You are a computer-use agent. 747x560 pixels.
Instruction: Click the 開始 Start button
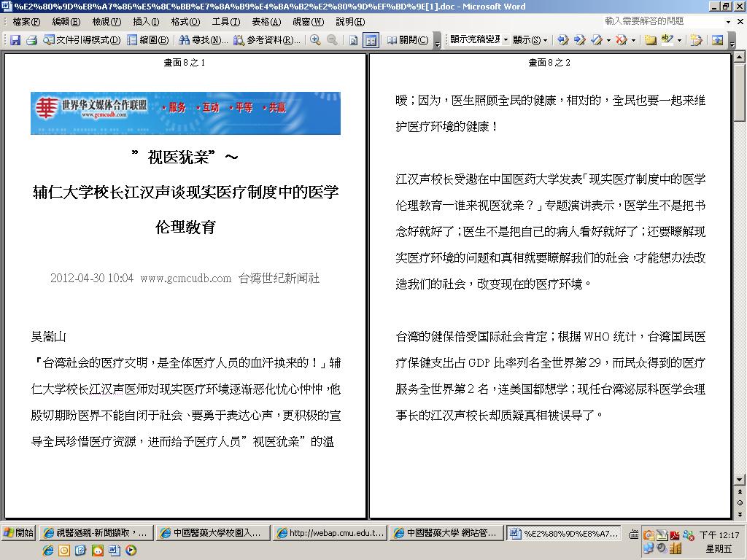[18, 533]
